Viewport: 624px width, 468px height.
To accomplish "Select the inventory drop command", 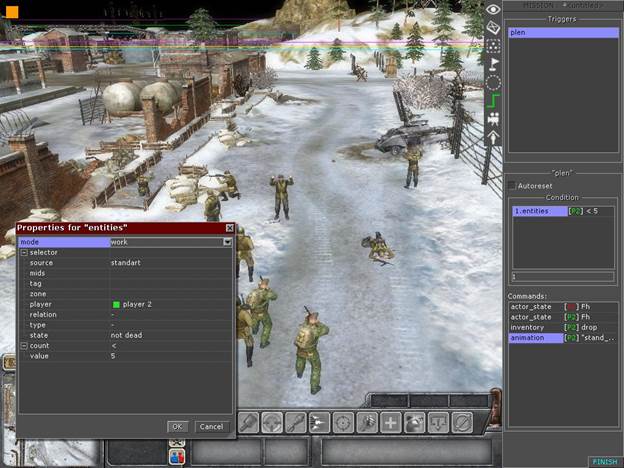I will pyautogui.click(x=563, y=328).
